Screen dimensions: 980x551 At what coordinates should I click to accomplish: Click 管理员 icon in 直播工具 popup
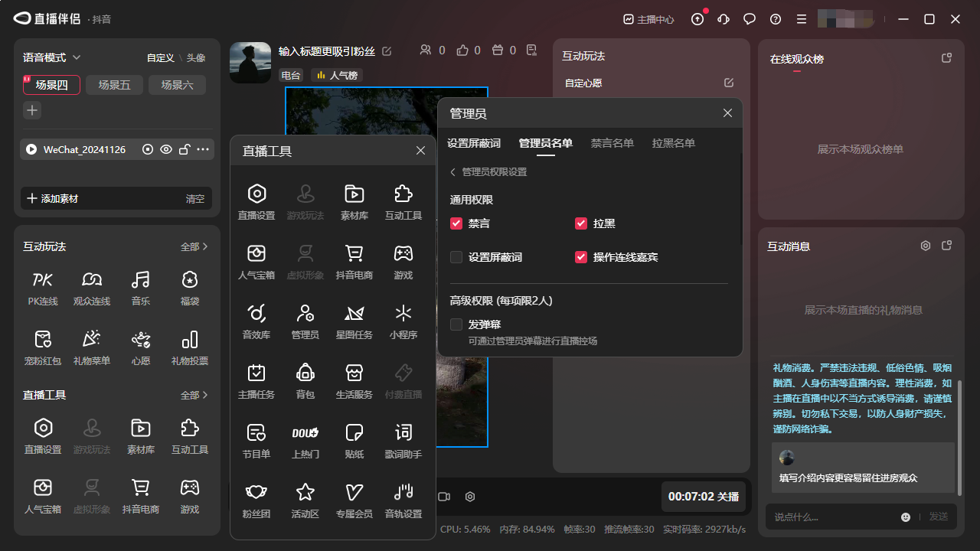click(x=305, y=321)
